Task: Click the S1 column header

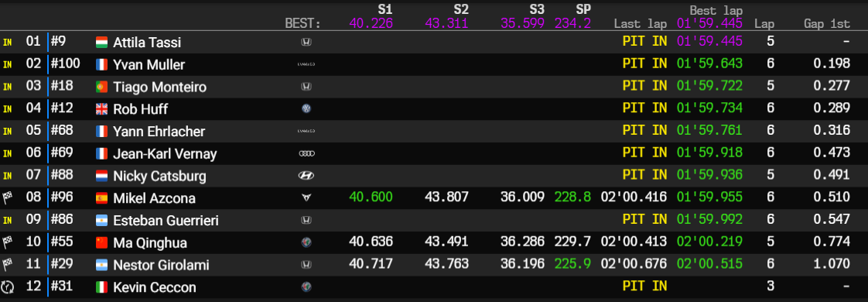Action: tap(385, 9)
